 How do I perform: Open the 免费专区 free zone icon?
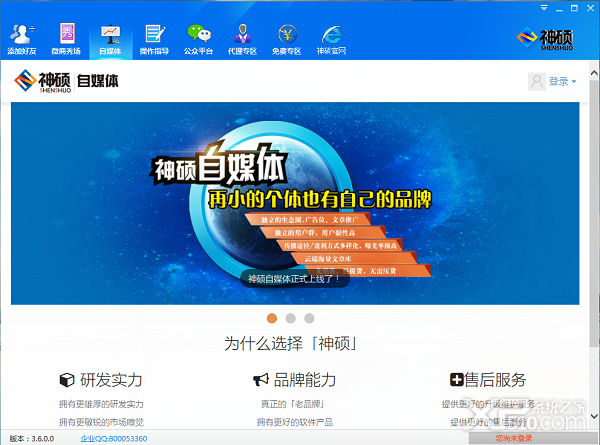[287, 39]
